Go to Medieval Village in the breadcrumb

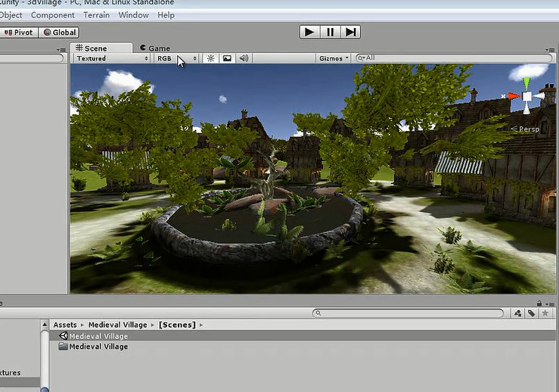pyautogui.click(x=118, y=325)
